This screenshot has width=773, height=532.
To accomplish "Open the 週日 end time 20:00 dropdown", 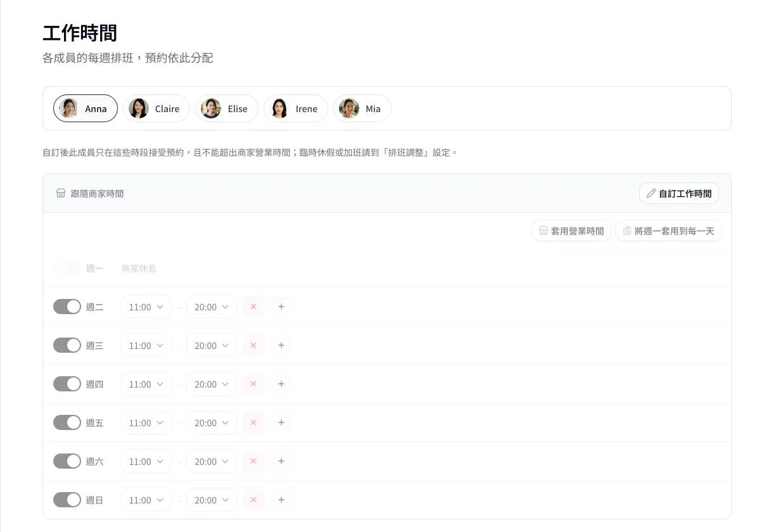I will point(212,500).
